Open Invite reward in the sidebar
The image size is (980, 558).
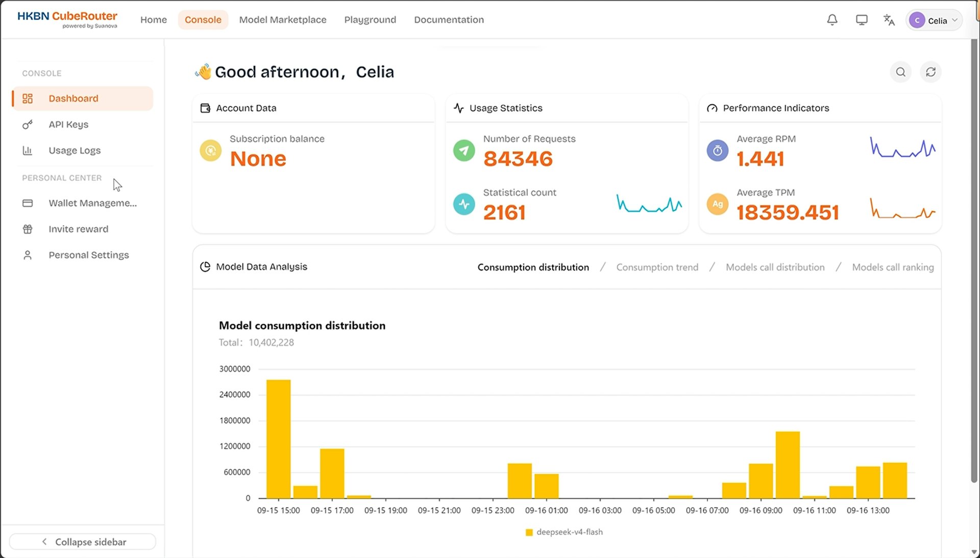click(82, 229)
